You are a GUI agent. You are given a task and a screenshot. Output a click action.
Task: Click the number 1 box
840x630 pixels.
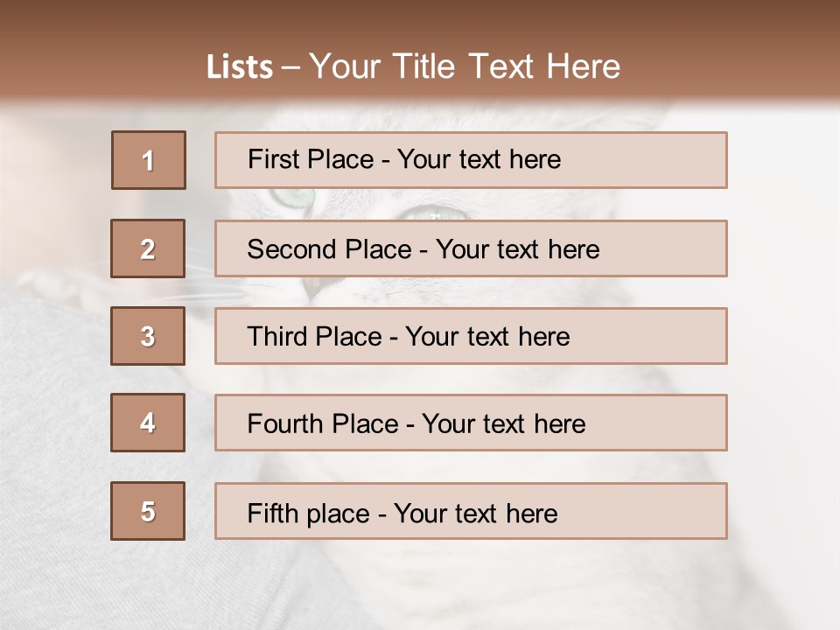pyautogui.click(x=149, y=160)
